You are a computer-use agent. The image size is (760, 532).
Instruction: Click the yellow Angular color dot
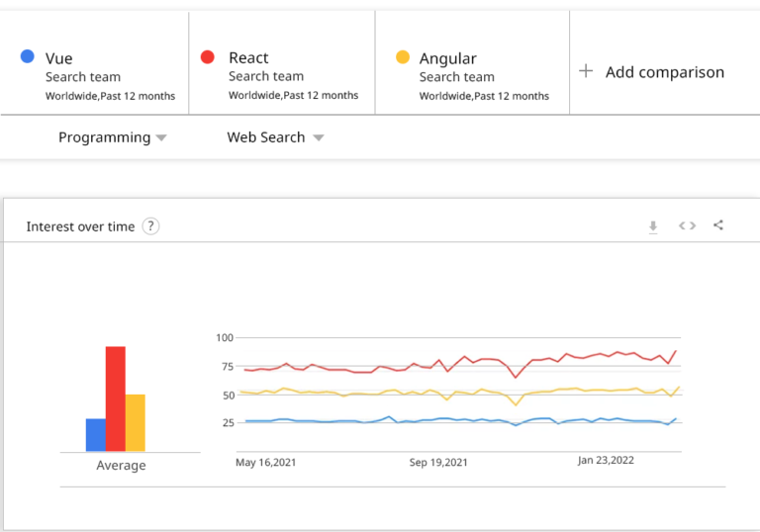(402, 57)
